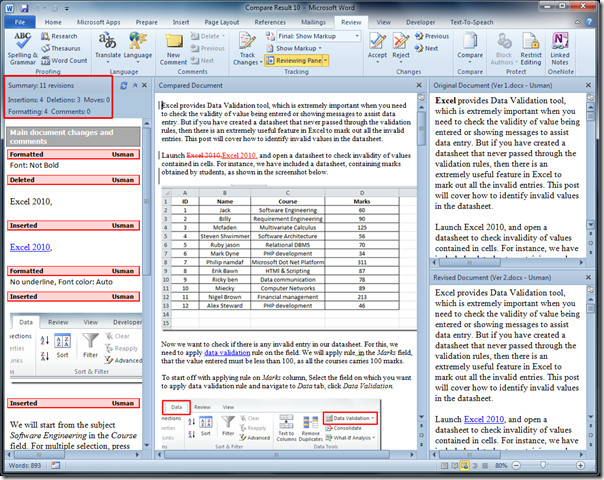Reject the current change

401,48
